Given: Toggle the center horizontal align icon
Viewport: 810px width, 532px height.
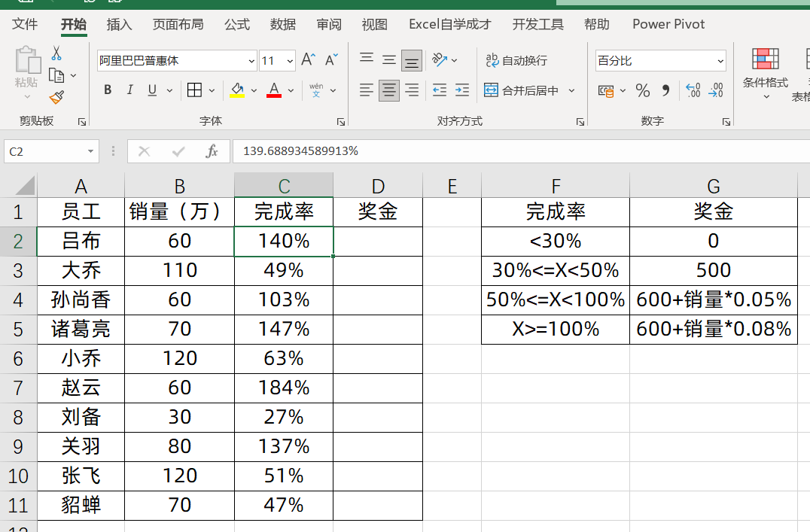Looking at the screenshot, I should point(389,90).
